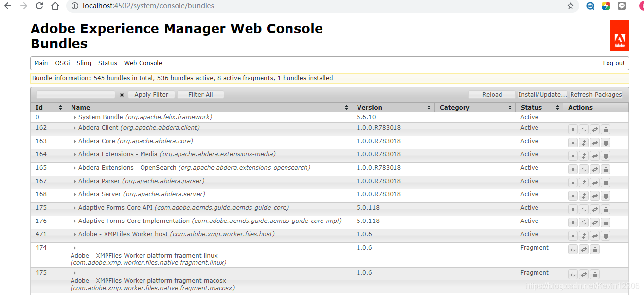This screenshot has height=295, width=644.
Task: Open the OSGi menu
Action: [x=62, y=63]
